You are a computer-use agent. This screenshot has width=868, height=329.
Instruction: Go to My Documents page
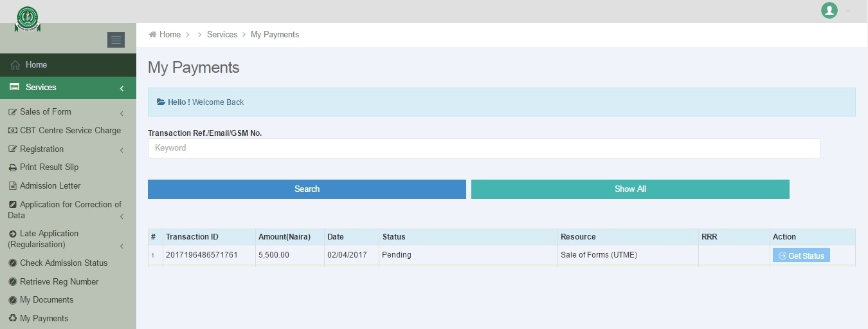coord(46,299)
